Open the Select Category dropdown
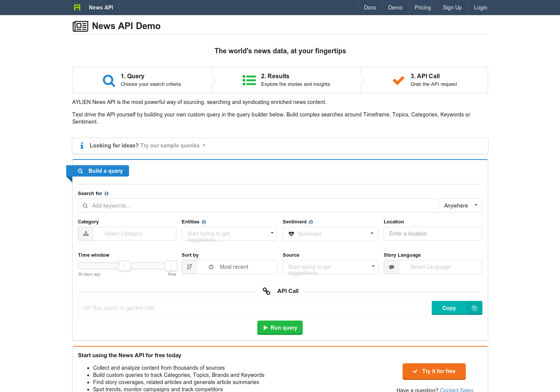Viewport: 560px width, 392px height. 127,234
